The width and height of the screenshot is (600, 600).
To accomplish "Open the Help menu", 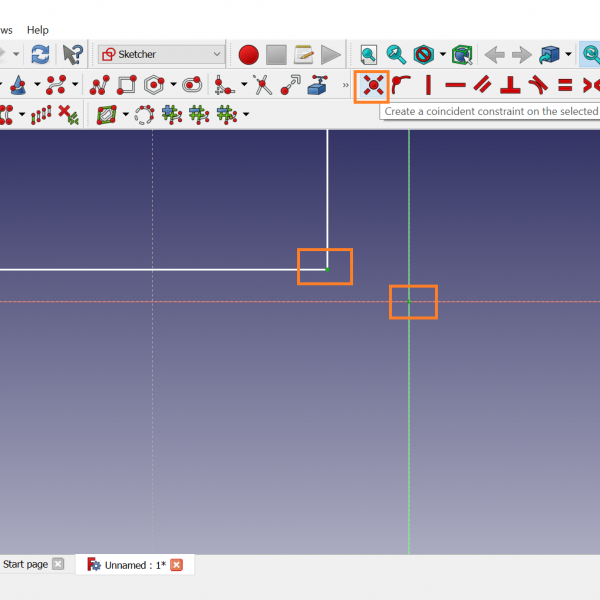I will click(x=37, y=30).
